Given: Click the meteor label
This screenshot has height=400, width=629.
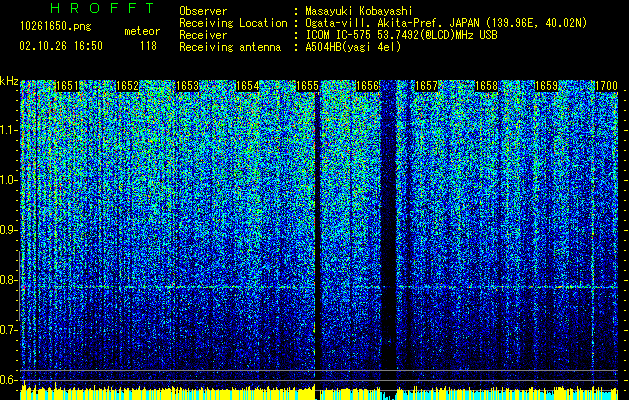Looking at the screenshot, I should [142, 31].
